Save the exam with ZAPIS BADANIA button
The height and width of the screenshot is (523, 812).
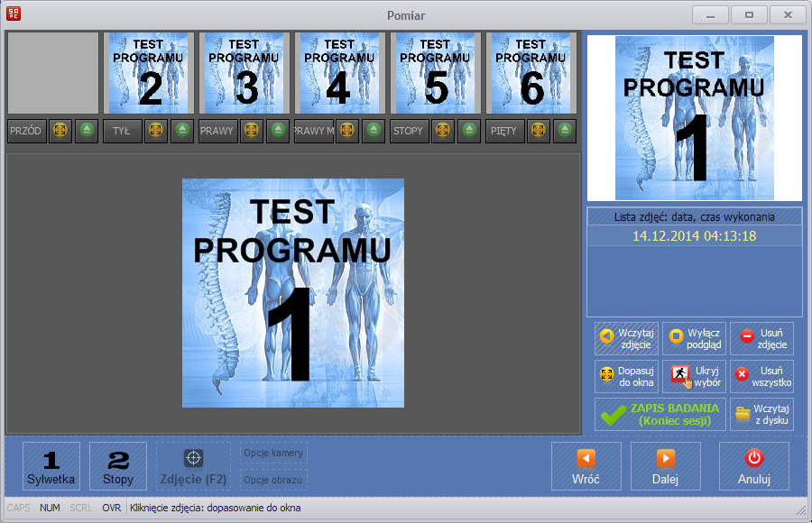(x=660, y=414)
